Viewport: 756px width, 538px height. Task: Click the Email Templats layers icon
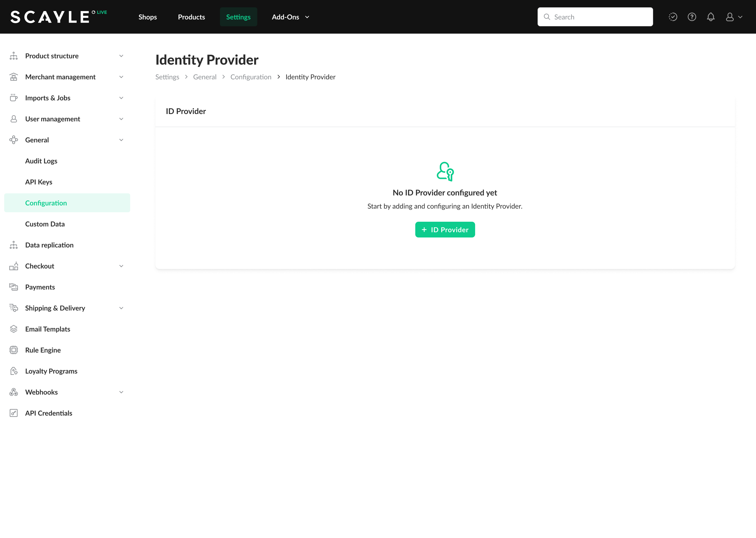tap(14, 329)
